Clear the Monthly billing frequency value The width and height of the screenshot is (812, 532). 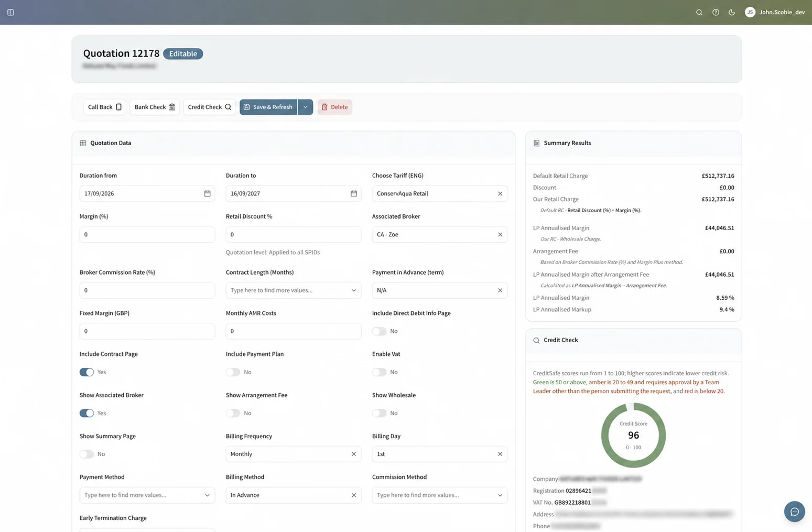[x=354, y=454]
